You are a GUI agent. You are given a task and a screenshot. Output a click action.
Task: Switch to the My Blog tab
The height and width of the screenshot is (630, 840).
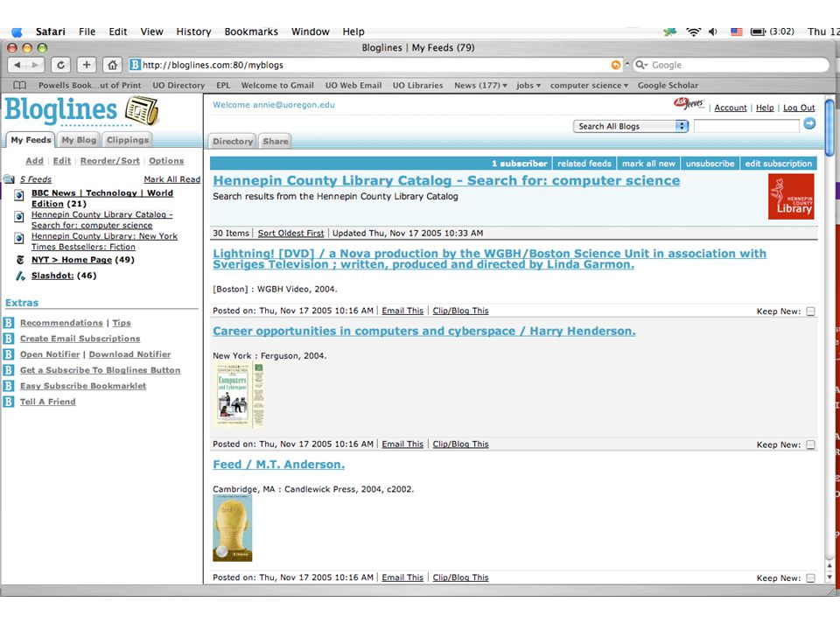point(79,140)
